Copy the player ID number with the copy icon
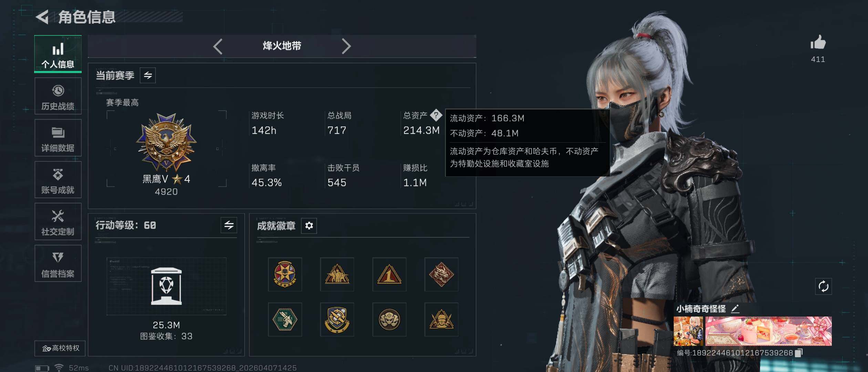 799,353
